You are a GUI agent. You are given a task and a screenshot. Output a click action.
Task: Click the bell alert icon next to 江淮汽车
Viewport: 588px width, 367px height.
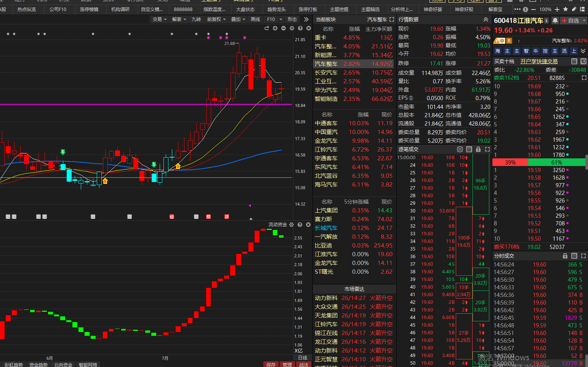pos(555,21)
